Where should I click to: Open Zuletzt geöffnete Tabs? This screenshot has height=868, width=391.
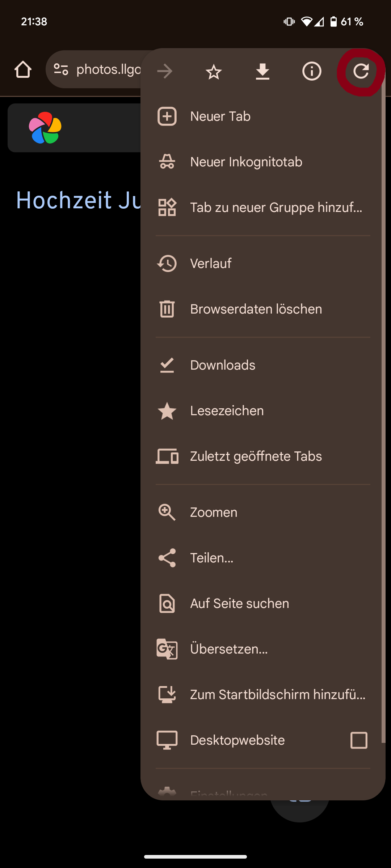[x=256, y=456]
